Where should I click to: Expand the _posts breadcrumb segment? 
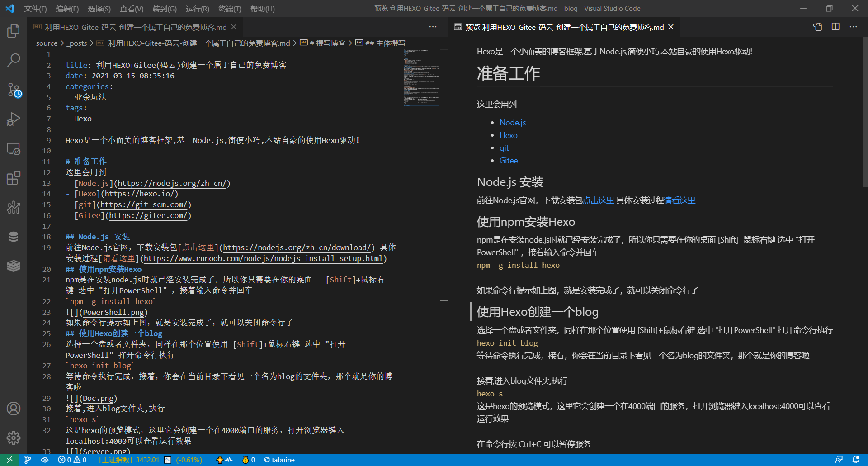pos(77,43)
